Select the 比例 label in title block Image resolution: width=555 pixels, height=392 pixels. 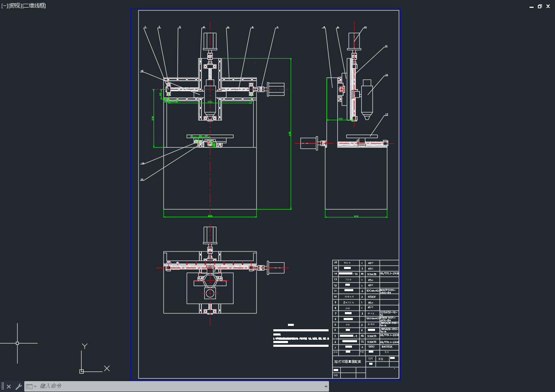[x=370, y=359]
